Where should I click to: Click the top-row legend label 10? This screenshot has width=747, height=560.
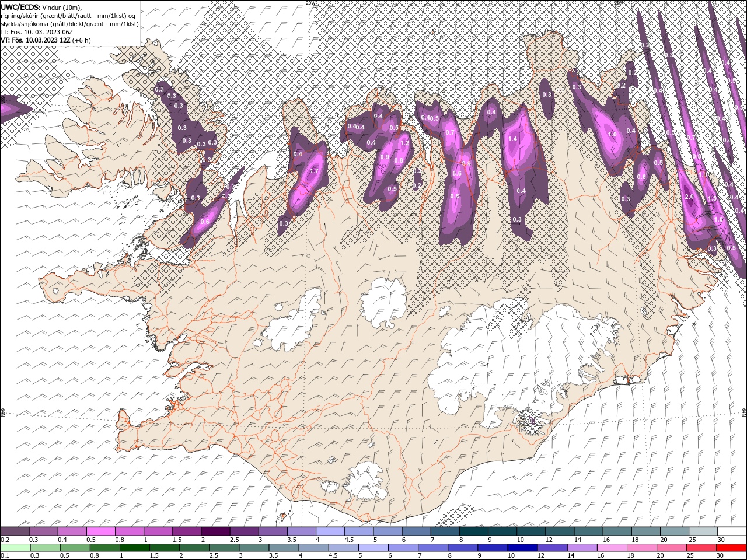point(519,540)
